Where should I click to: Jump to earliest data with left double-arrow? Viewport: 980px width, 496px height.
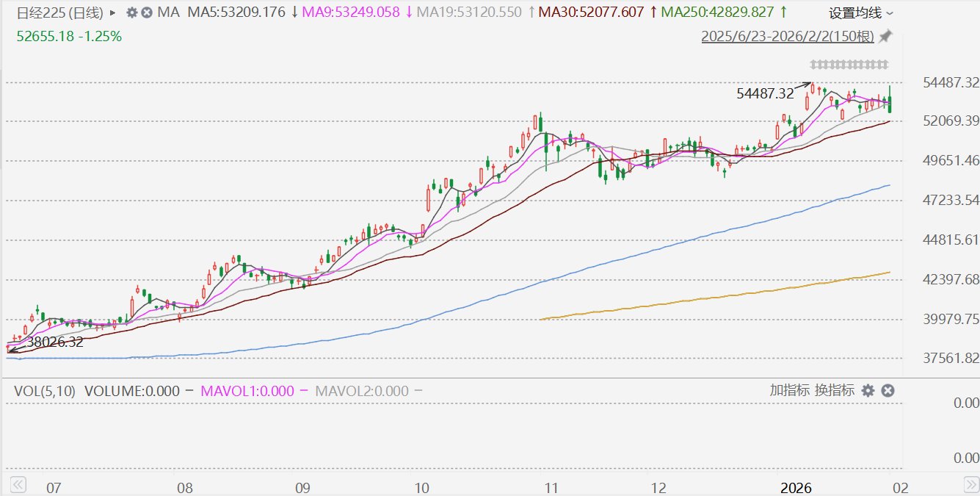[17, 484]
